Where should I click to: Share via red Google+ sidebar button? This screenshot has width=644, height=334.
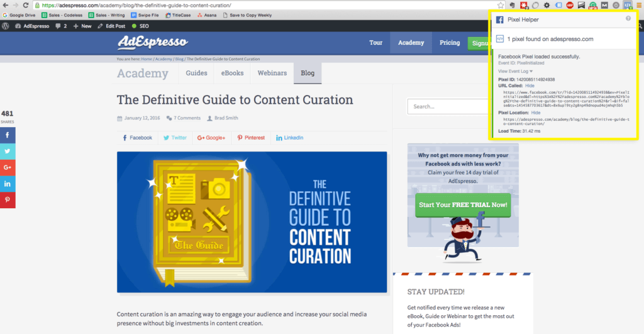point(8,167)
